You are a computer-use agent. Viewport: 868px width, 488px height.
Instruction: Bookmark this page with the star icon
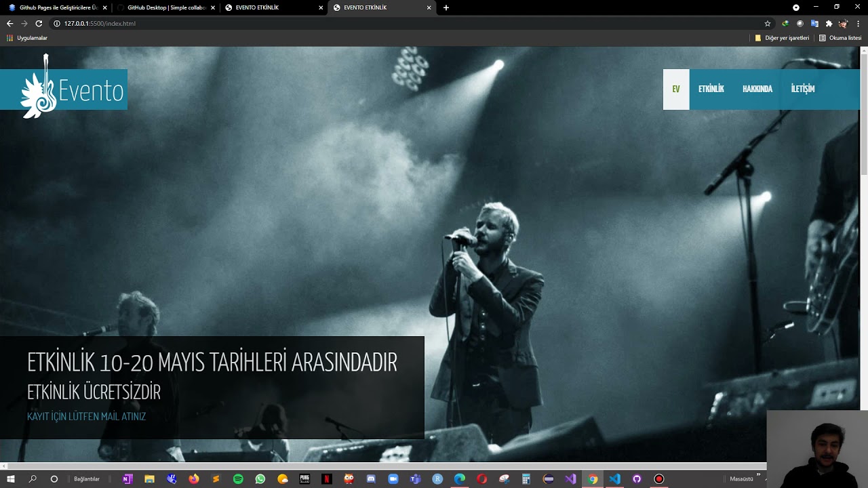[768, 23]
